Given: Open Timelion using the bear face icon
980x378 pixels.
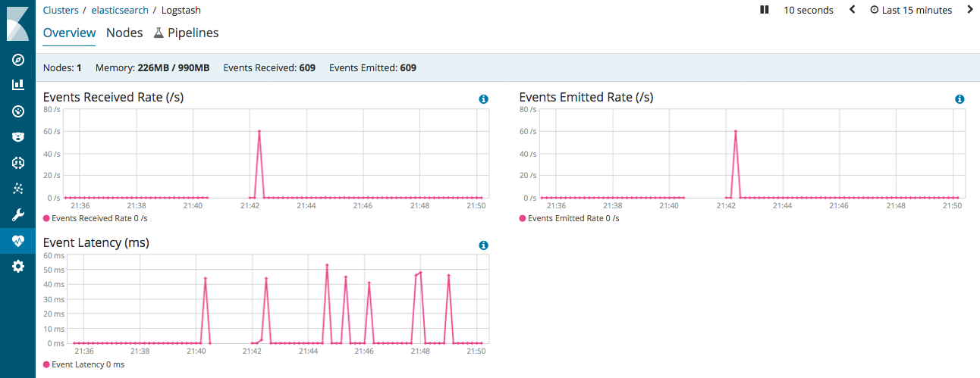Looking at the screenshot, I should 18,137.
